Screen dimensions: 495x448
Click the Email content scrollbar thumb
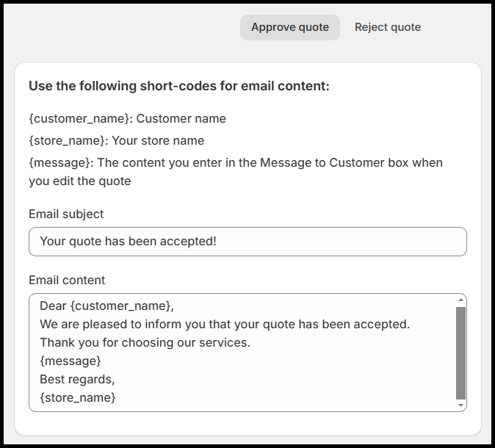(x=461, y=353)
